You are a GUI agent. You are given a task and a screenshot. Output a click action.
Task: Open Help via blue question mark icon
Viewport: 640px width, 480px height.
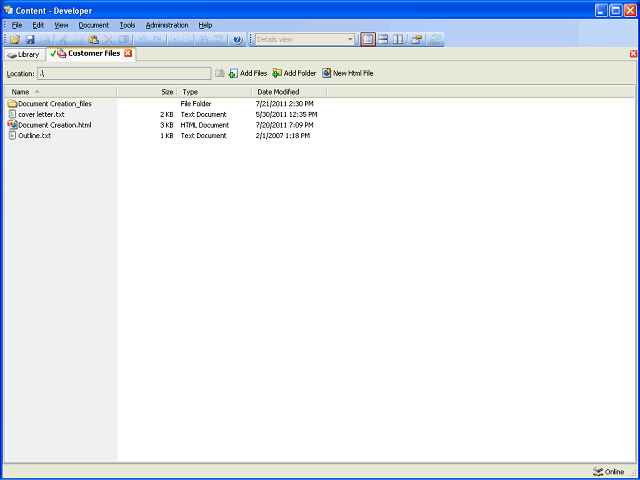238,40
